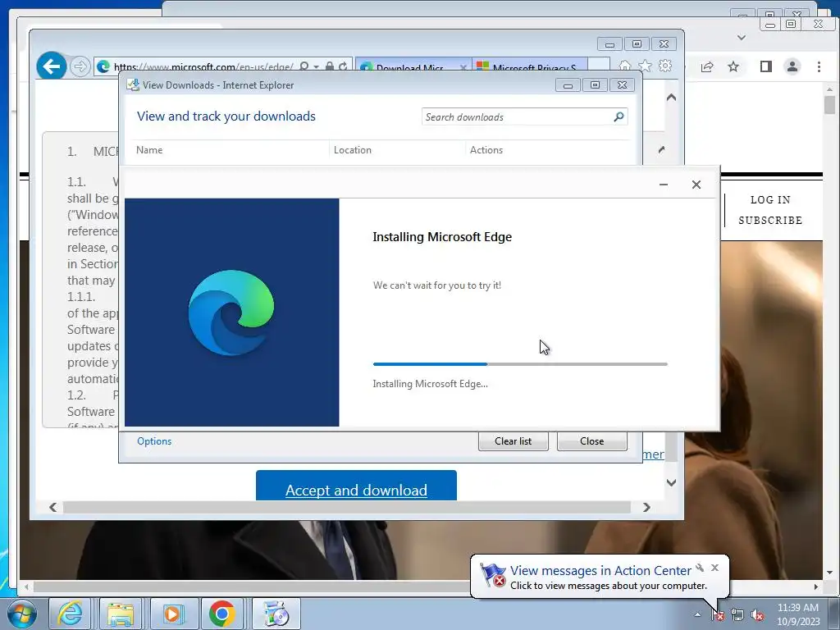Click Chrome share page icon
840x630 pixels.
(707, 66)
